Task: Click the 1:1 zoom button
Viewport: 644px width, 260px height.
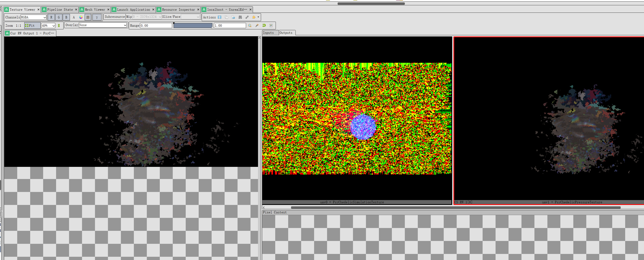Action: (x=18, y=26)
